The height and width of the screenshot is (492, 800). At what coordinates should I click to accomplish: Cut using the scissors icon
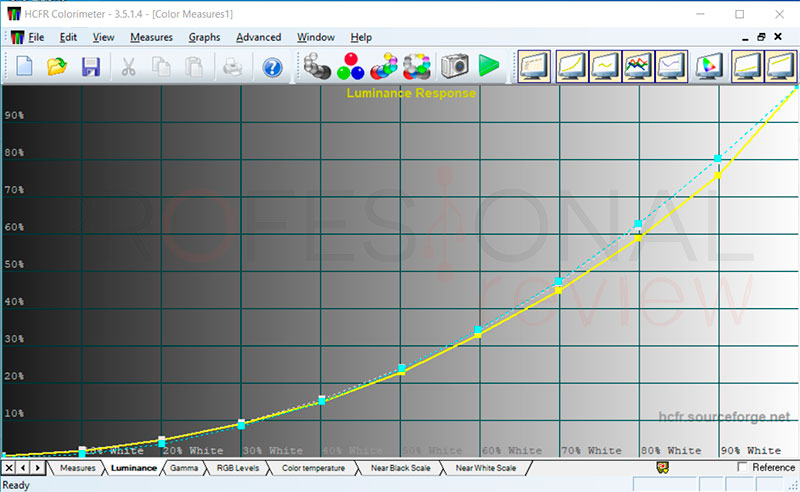(x=128, y=67)
